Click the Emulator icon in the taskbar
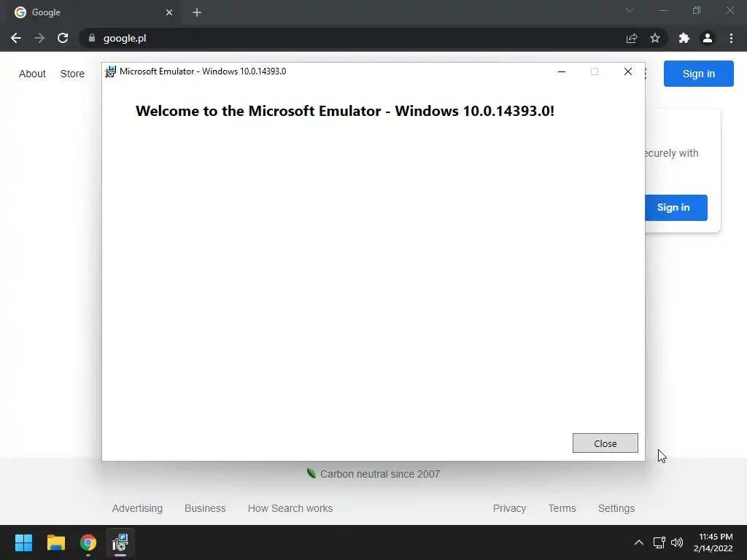Viewport: 747px width, 560px height. [120, 542]
